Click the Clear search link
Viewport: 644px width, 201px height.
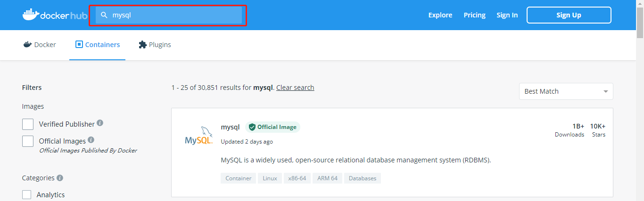tap(295, 88)
